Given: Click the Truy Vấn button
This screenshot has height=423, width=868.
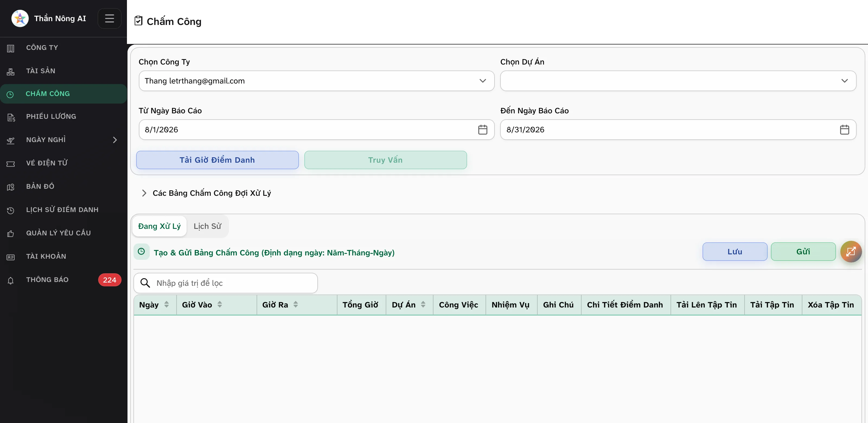Looking at the screenshot, I should [x=385, y=160].
